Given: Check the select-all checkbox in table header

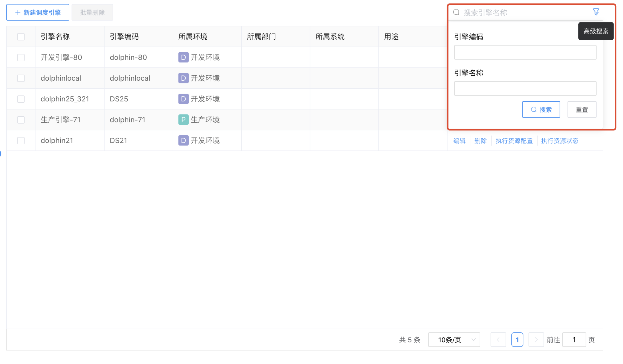Looking at the screenshot, I should pyautogui.click(x=21, y=36).
